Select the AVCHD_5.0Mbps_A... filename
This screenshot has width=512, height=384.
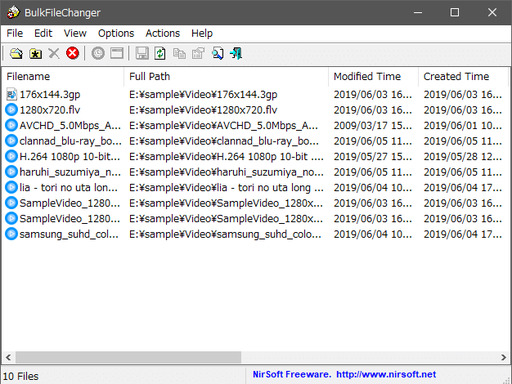coord(70,125)
